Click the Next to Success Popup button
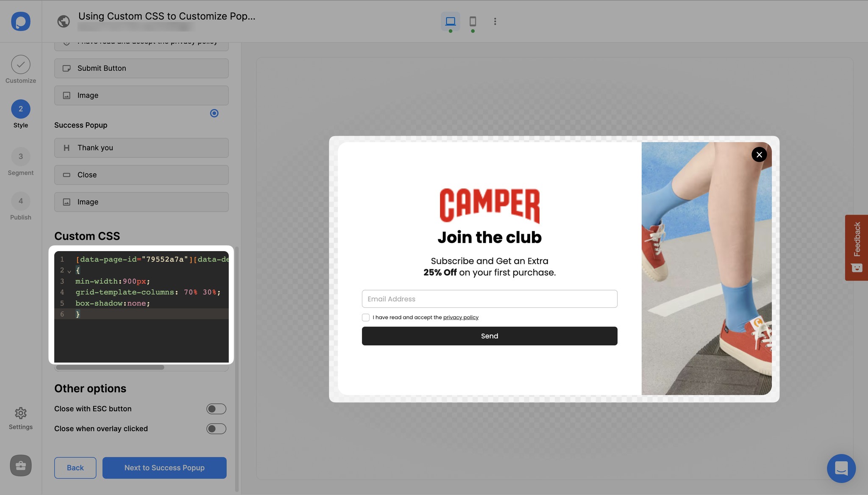This screenshot has width=868, height=495. [164, 467]
